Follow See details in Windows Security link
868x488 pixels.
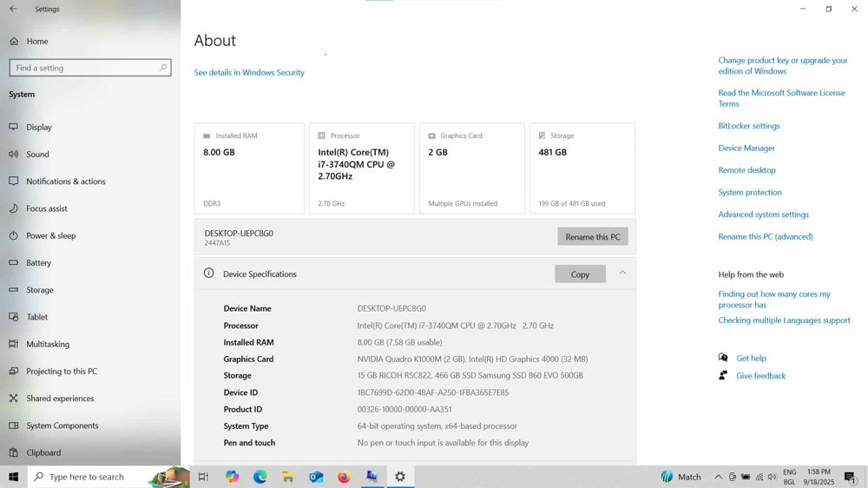(249, 73)
